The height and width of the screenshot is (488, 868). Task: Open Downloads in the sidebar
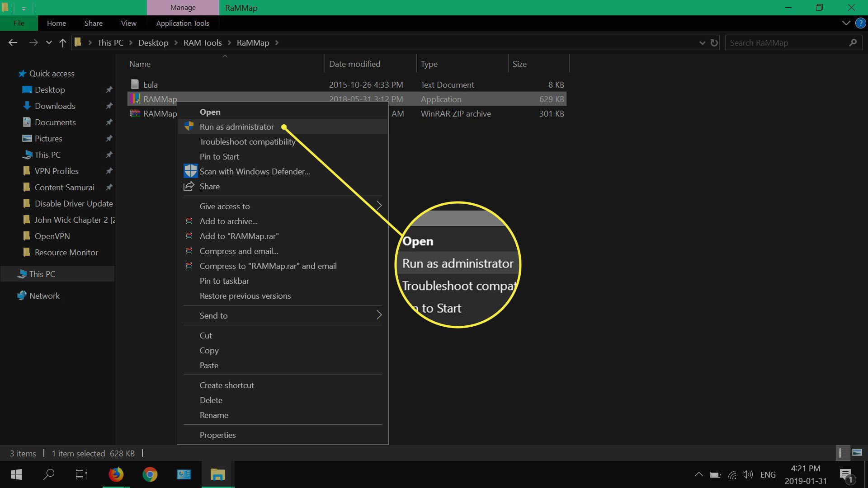pos(55,106)
